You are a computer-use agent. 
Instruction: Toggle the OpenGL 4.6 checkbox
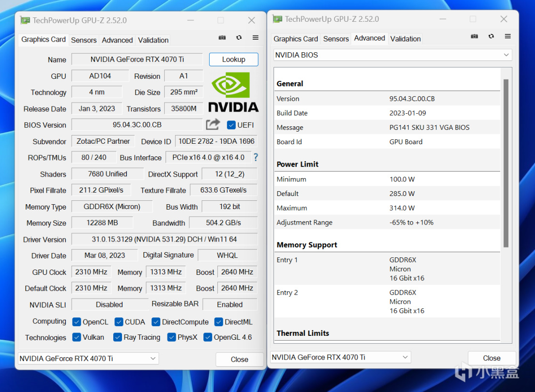(x=208, y=337)
